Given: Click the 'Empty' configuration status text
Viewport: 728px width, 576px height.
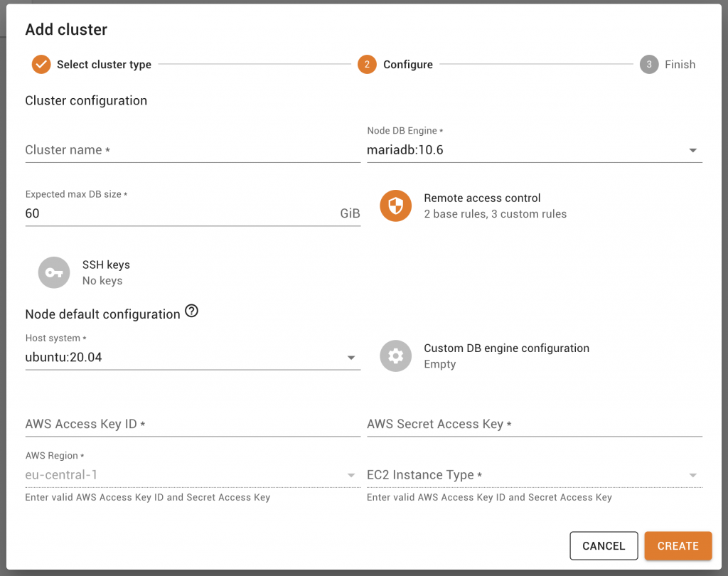Looking at the screenshot, I should [439, 364].
